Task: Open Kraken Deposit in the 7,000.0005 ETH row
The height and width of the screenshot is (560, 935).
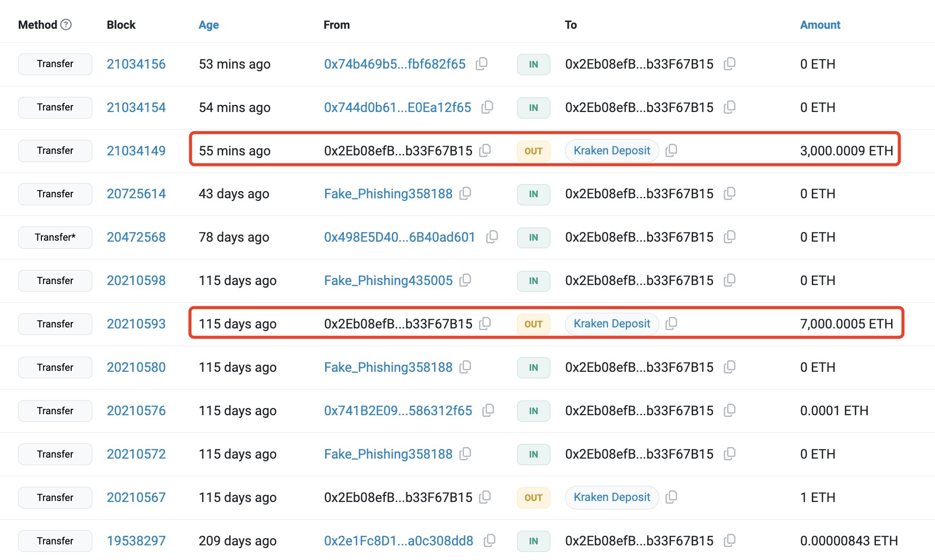Action: click(x=612, y=323)
